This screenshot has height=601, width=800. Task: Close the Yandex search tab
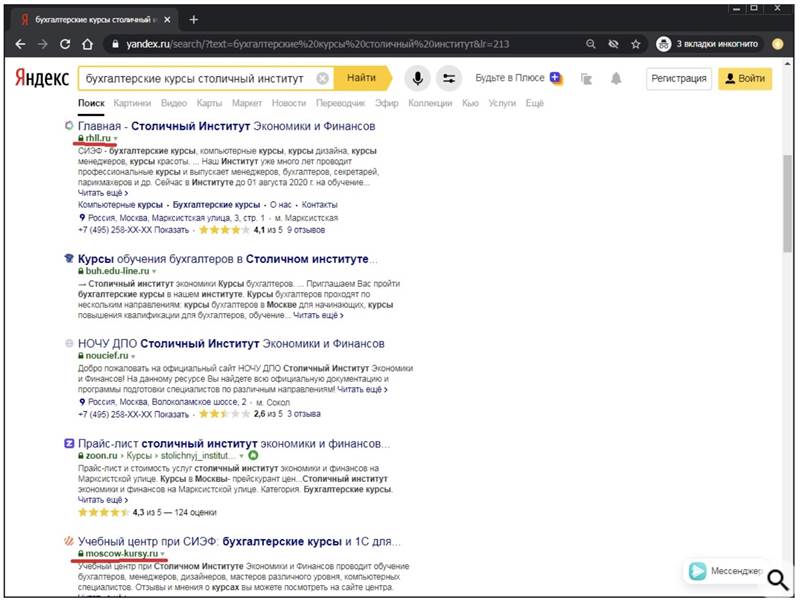pos(167,20)
